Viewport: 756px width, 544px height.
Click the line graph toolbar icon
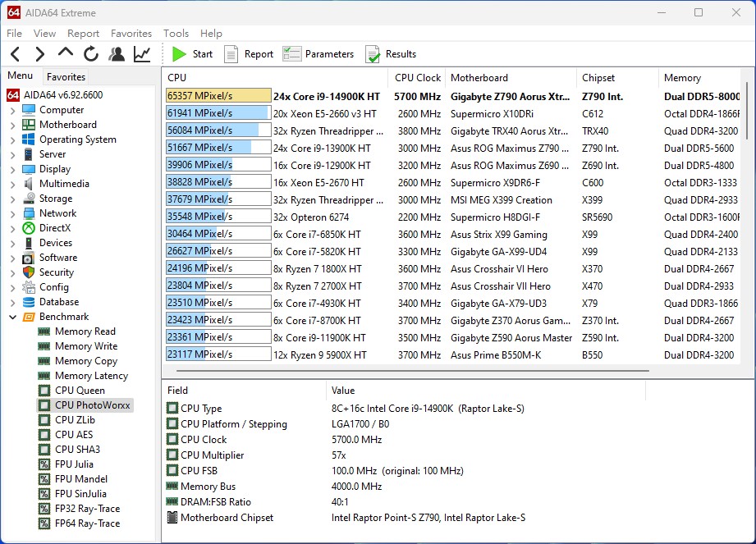(142, 54)
